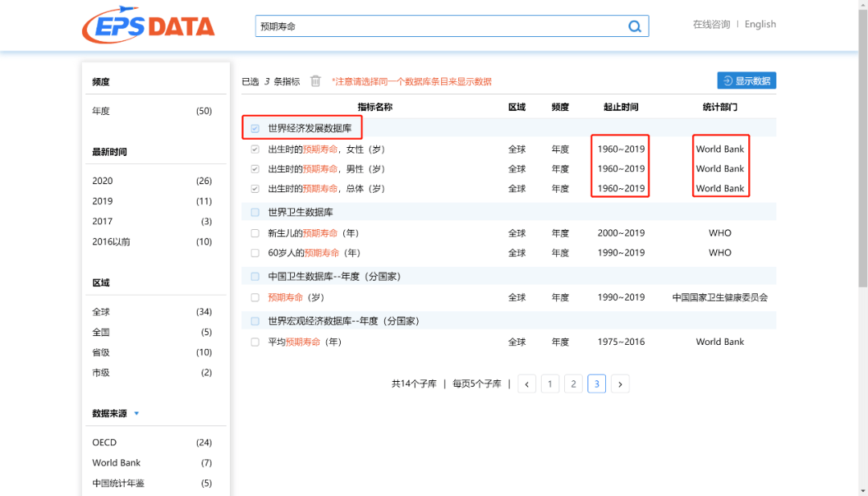
Task: Check the 平均预期寿命 indicator
Action: (255, 341)
